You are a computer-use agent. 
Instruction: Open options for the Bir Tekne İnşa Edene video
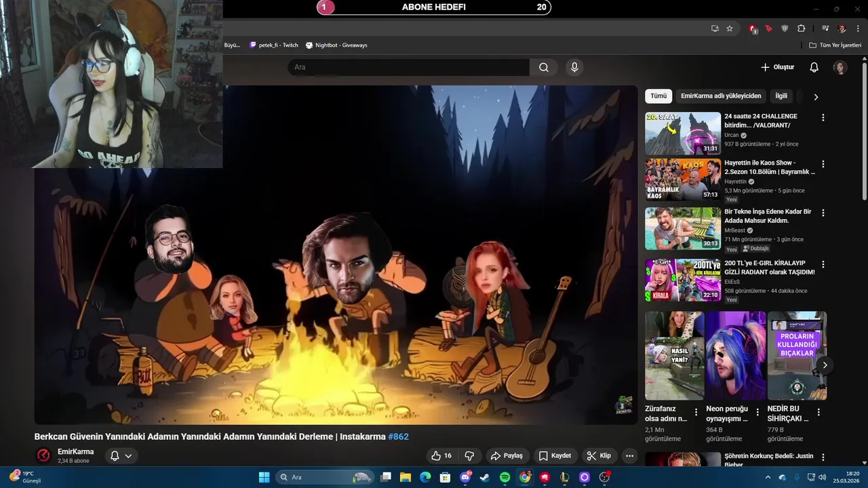pos(823,212)
